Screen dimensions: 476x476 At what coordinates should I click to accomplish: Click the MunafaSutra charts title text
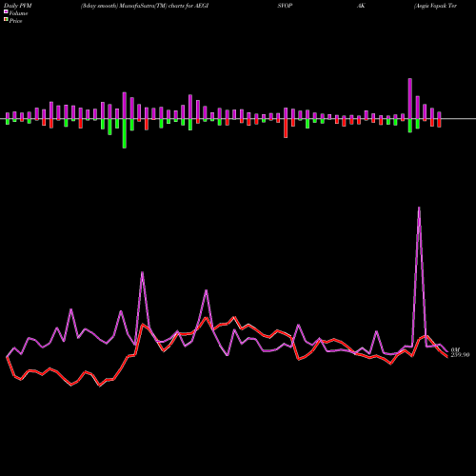pyautogui.click(x=145, y=6)
